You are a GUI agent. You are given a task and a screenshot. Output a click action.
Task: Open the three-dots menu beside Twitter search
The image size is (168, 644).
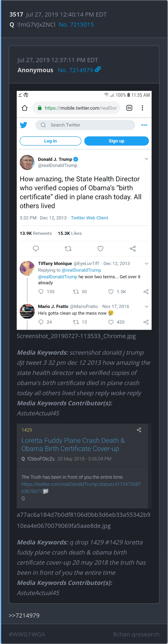point(144,125)
